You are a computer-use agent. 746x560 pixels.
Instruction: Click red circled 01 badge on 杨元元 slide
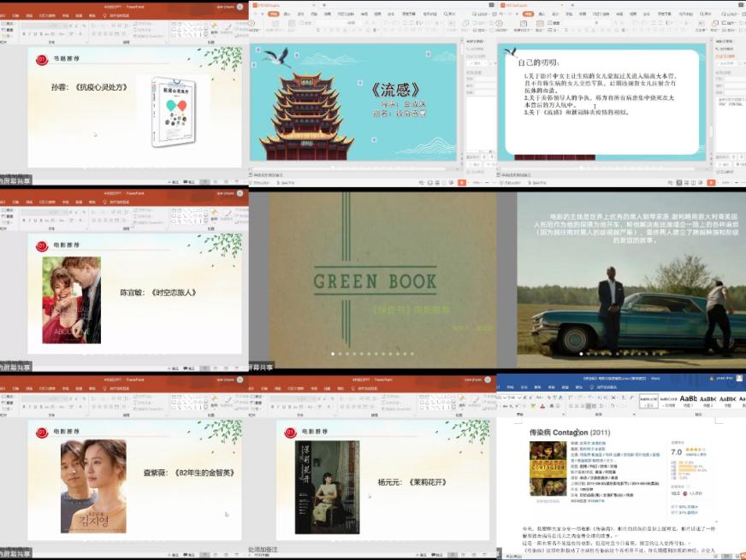click(290, 433)
